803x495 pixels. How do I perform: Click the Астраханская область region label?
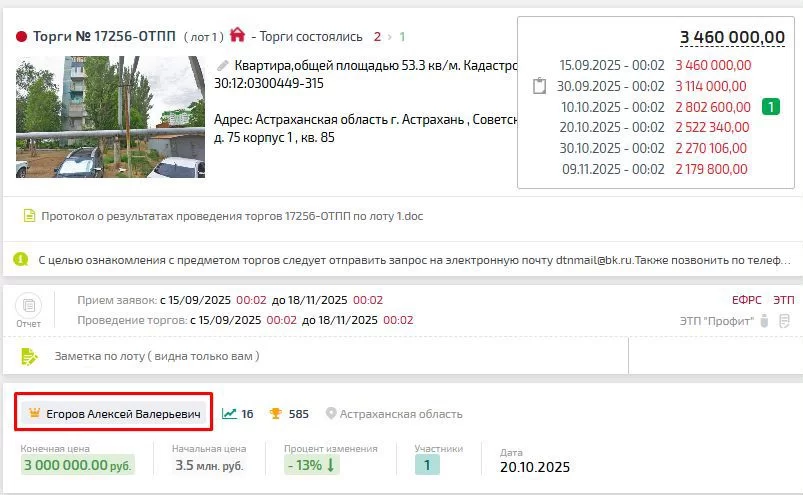point(401,414)
